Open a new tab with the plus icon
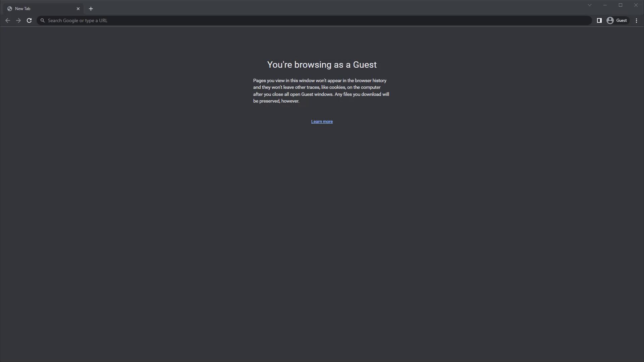Image resolution: width=644 pixels, height=362 pixels. point(91,9)
